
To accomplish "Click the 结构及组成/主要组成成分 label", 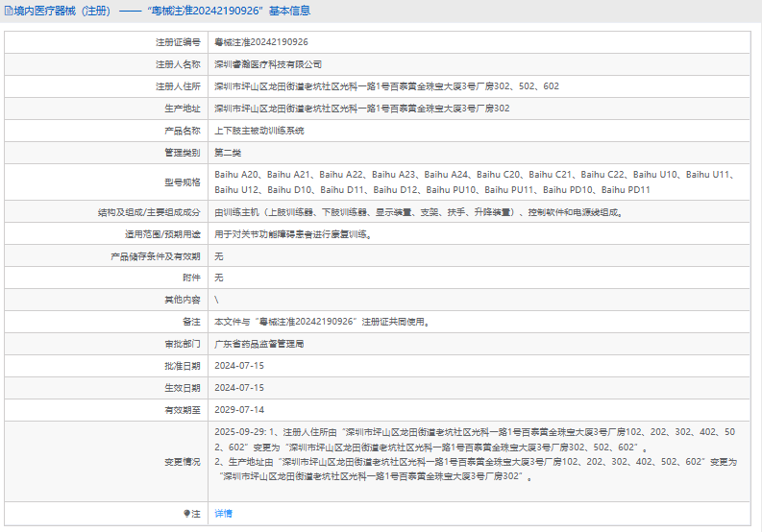I will coord(149,212).
